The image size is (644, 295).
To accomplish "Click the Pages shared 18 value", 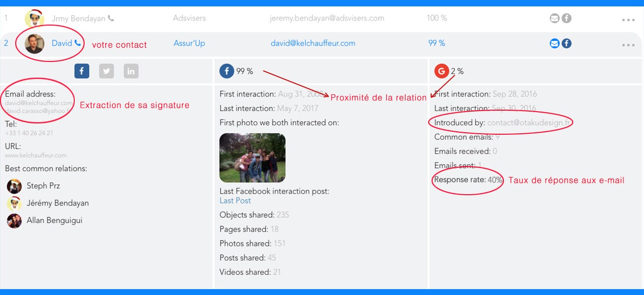I will tap(274, 229).
